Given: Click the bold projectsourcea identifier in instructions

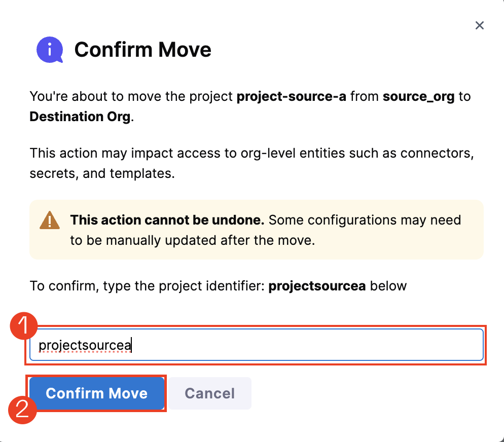Looking at the screenshot, I should pyautogui.click(x=317, y=286).
